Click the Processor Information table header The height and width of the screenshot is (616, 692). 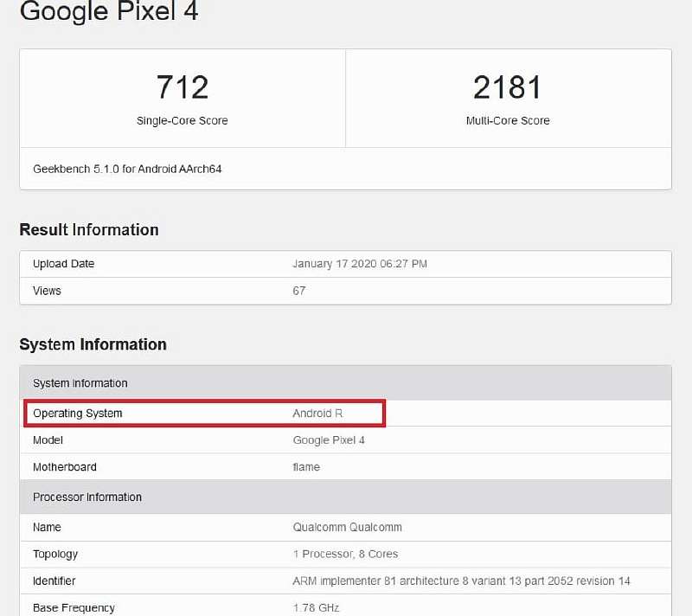tap(87, 497)
